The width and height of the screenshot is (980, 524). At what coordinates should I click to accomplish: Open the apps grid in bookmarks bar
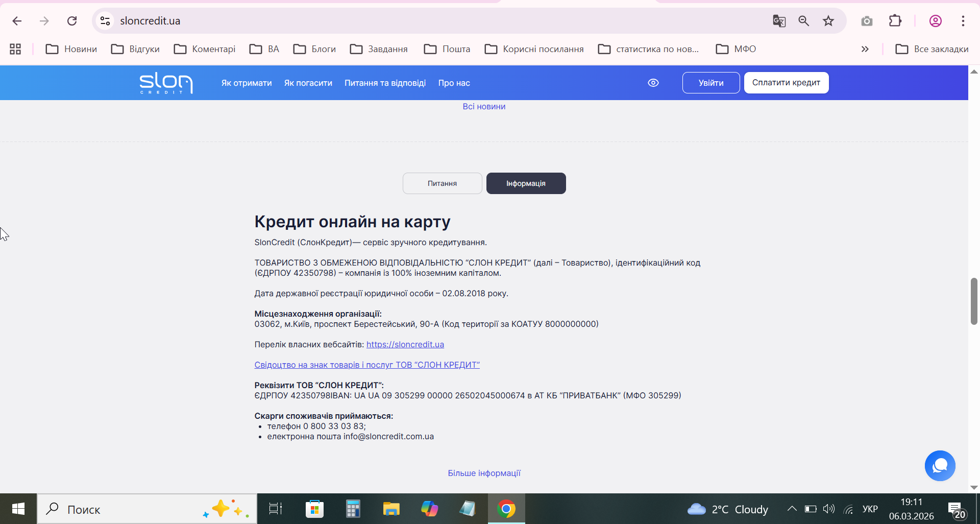click(x=15, y=49)
